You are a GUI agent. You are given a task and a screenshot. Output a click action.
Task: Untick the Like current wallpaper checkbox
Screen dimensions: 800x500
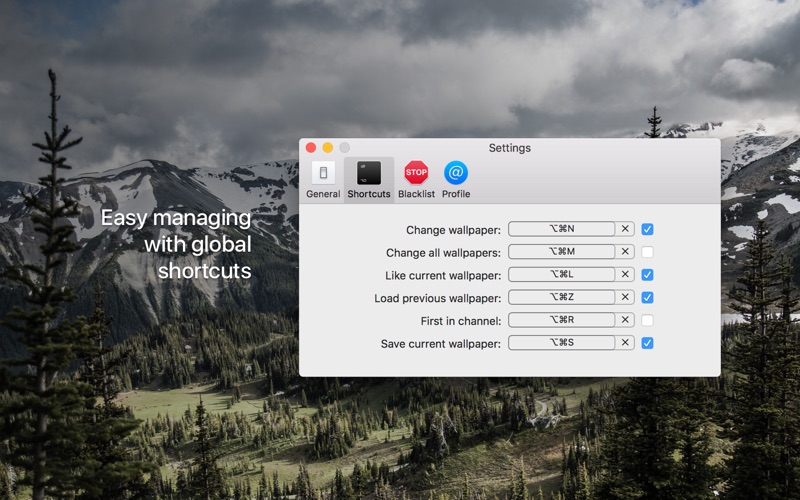point(648,275)
